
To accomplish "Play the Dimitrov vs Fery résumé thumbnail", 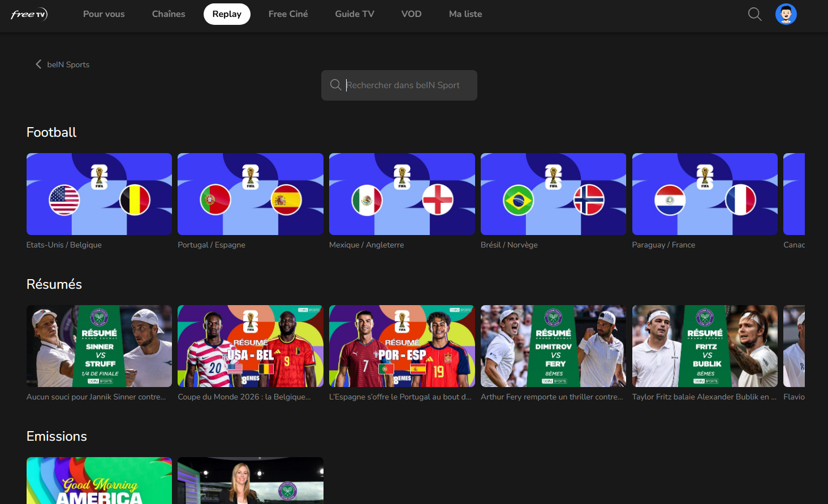I will coord(553,346).
